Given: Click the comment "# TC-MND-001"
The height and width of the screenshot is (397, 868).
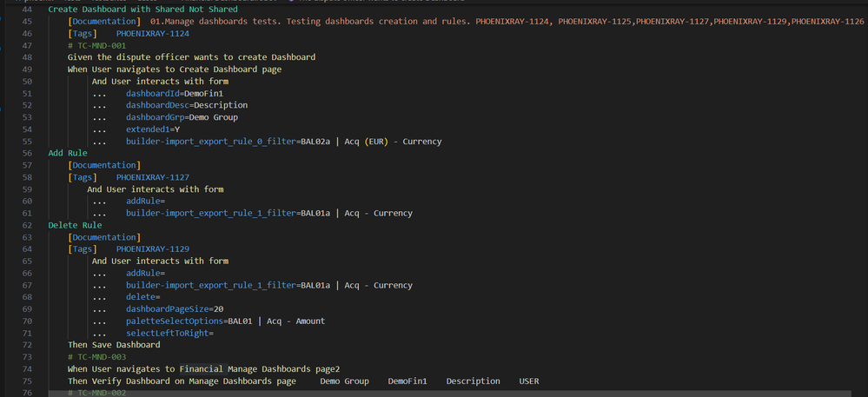Looking at the screenshot, I should coord(96,45).
